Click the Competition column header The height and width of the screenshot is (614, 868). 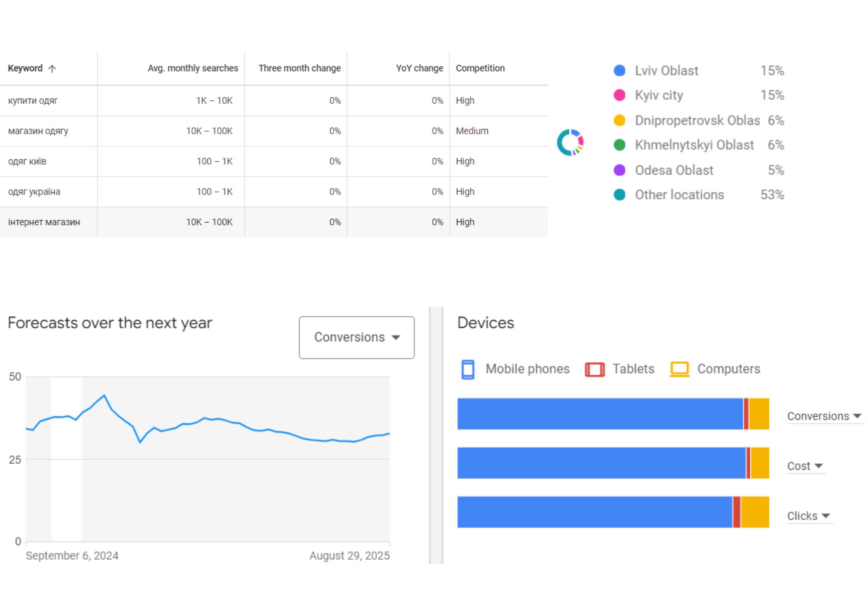pos(480,68)
